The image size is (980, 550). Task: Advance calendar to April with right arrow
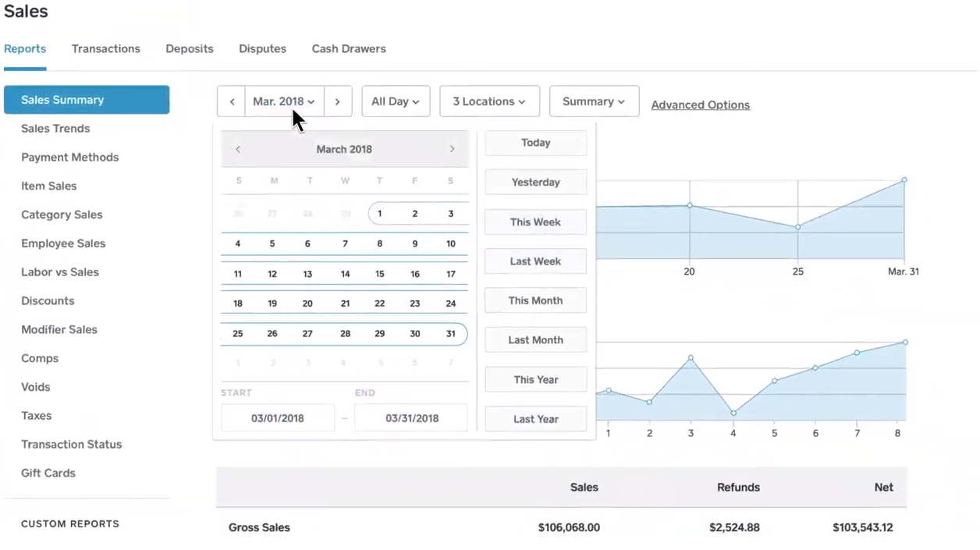coord(452,149)
